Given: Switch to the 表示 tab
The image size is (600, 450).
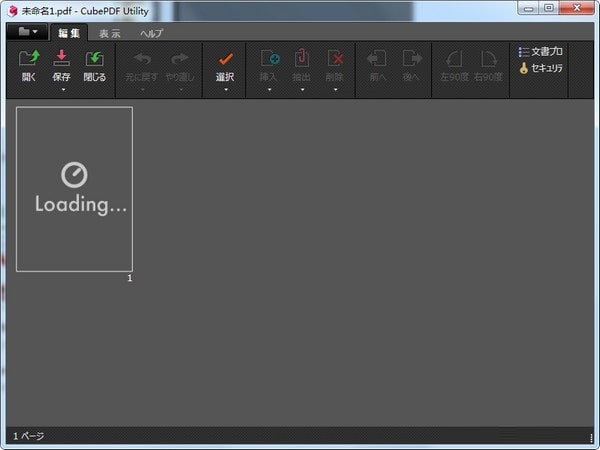Looking at the screenshot, I should pyautogui.click(x=110, y=34).
